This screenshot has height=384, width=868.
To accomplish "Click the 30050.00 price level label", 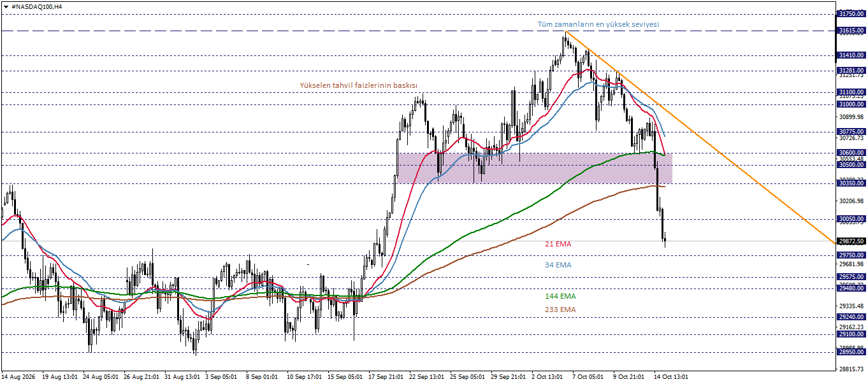I will [851, 219].
